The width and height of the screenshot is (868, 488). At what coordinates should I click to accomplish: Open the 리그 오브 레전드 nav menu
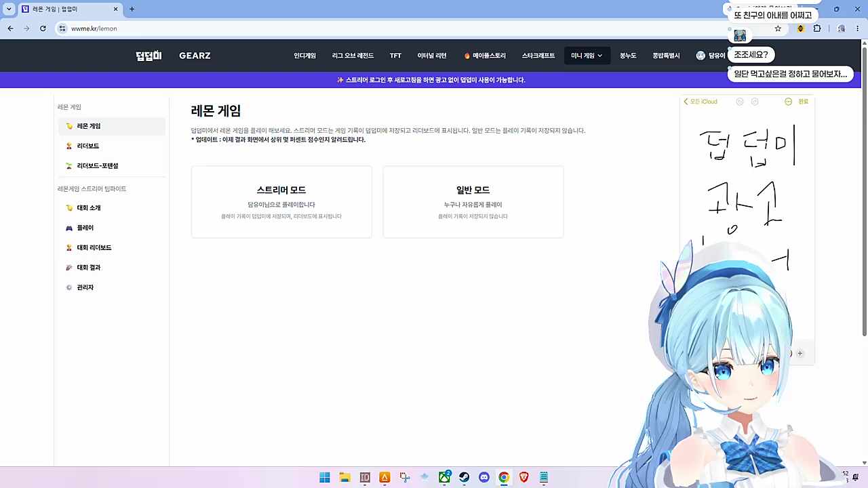353,56
